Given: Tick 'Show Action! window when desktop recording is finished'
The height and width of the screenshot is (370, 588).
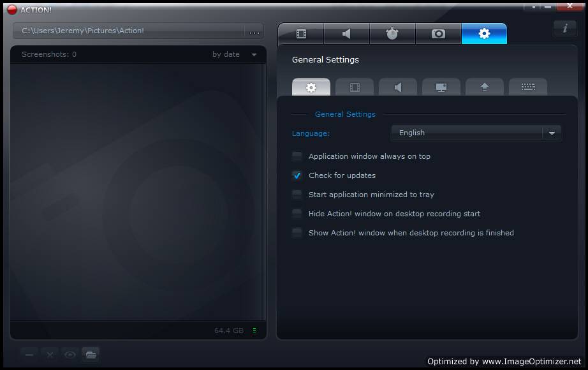Looking at the screenshot, I should pyautogui.click(x=297, y=233).
